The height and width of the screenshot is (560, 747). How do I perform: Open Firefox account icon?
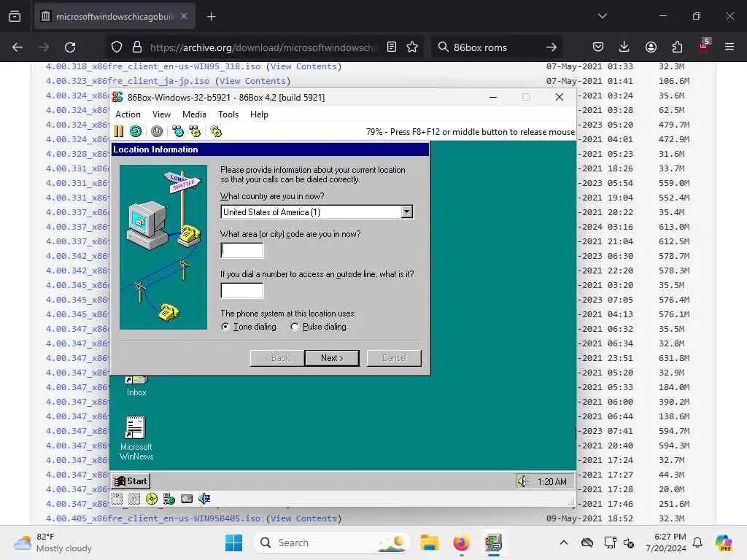(x=651, y=47)
